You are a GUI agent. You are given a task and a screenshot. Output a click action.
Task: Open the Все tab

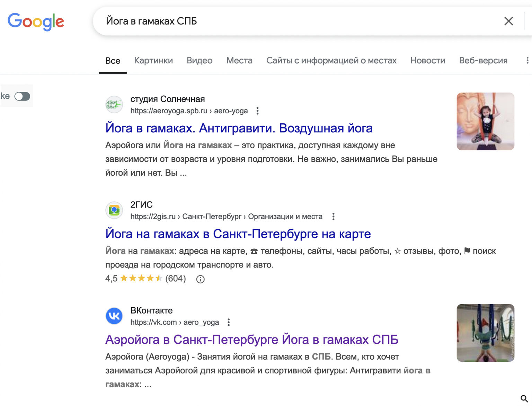coord(113,61)
